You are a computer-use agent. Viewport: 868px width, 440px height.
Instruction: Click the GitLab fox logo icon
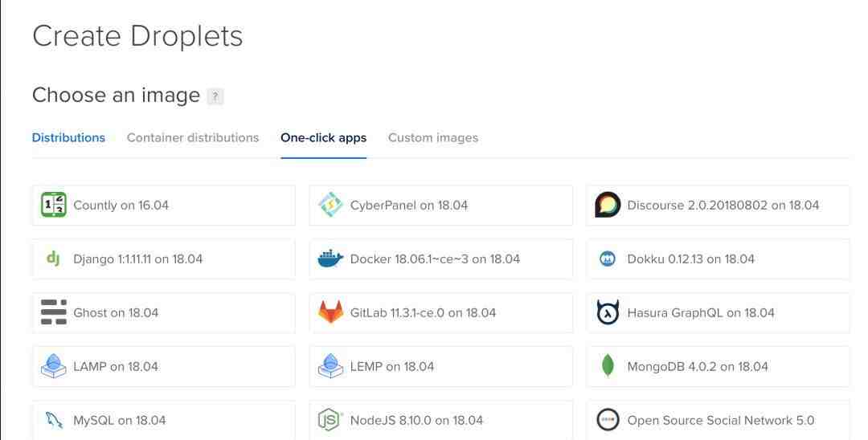pyautogui.click(x=330, y=312)
